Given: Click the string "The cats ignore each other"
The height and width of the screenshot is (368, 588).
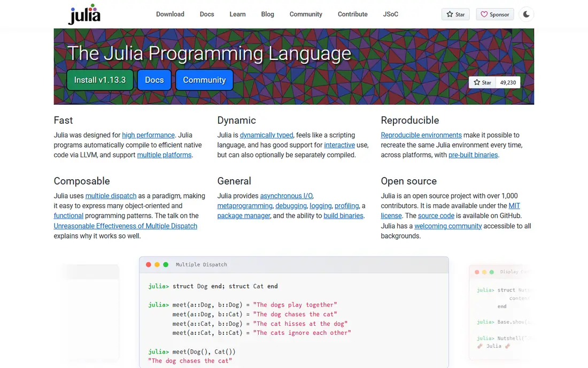Looking at the screenshot, I should tap(302, 333).
